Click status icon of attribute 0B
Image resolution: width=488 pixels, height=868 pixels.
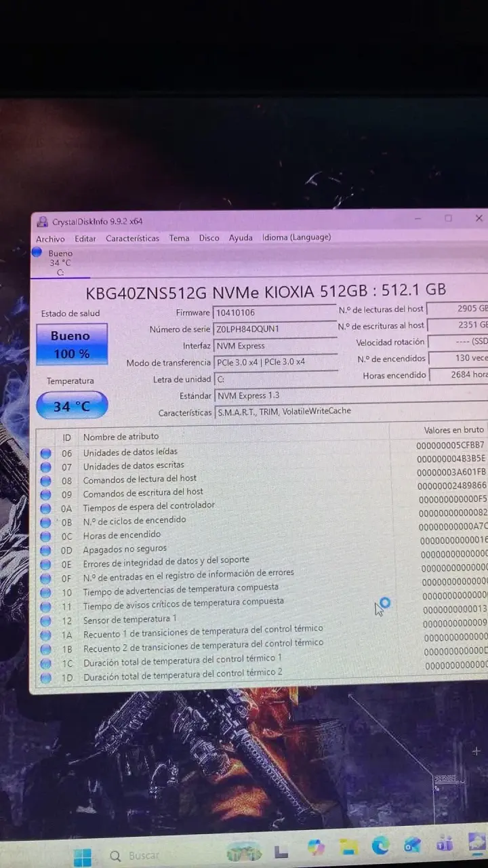[x=45, y=523]
